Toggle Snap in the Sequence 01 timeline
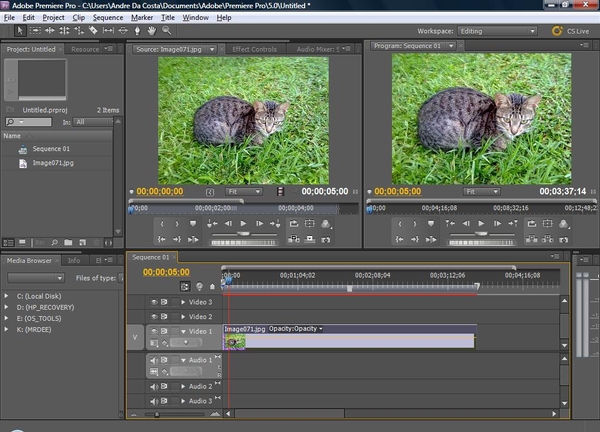Screen dimensions: 600x432 pos(185,285)
